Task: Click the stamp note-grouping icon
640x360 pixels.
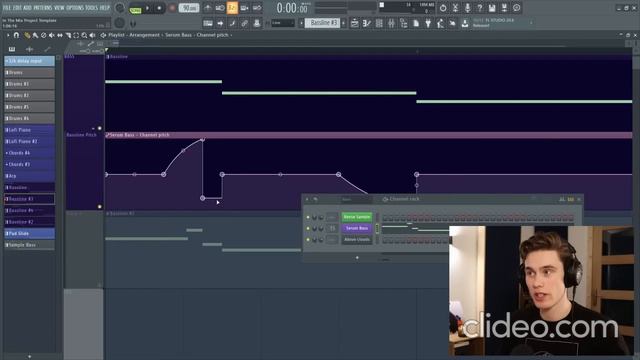Action: tap(257, 23)
